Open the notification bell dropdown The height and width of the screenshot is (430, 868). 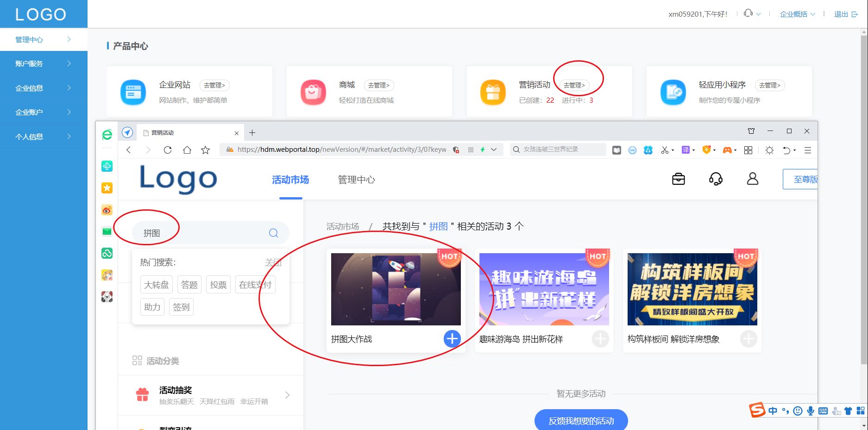750,14
